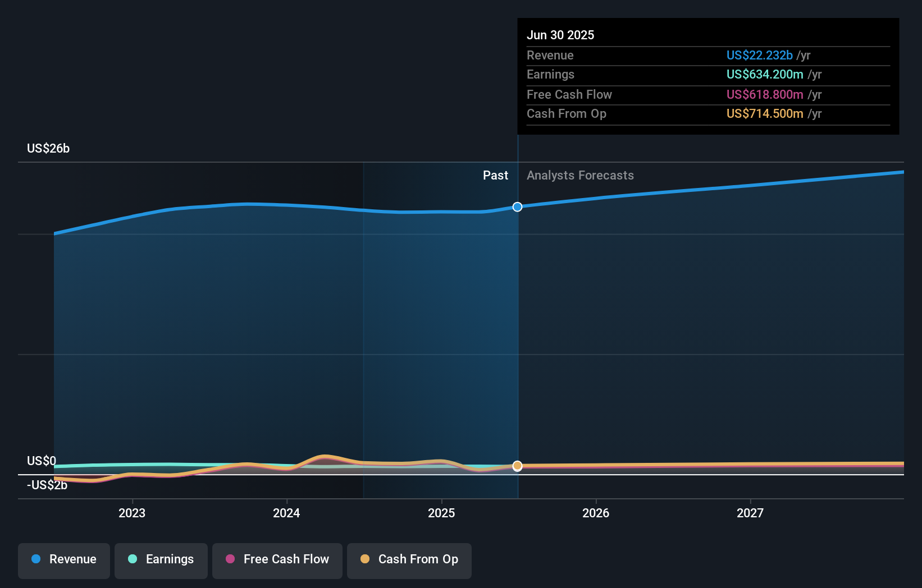Toggle the Free Cash Flow legend button
922x588 pixels.
277,561
